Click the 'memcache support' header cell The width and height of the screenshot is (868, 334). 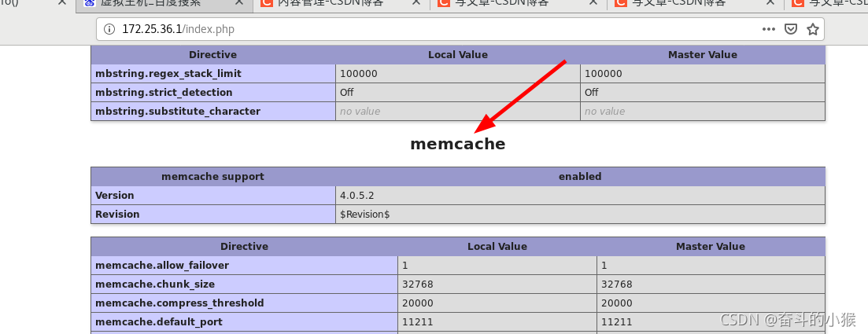(x=213, y=176)
